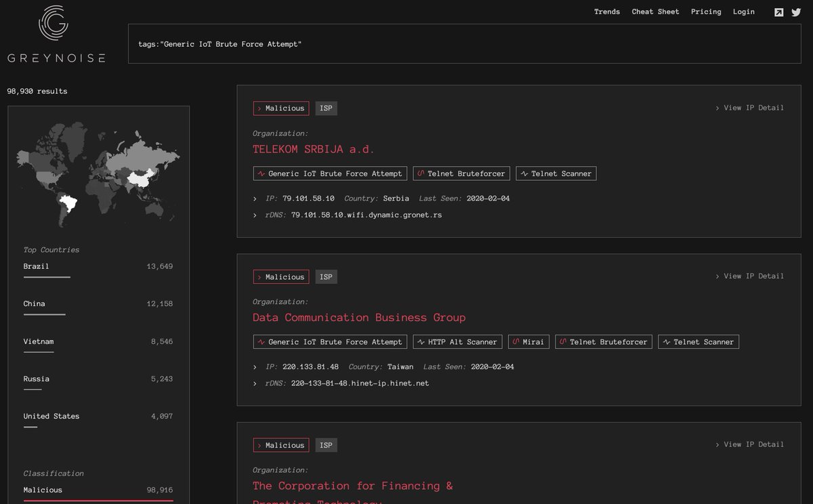The image size is (813, 504).
Task: Go to the Pricing page
Action: (706, 12)
